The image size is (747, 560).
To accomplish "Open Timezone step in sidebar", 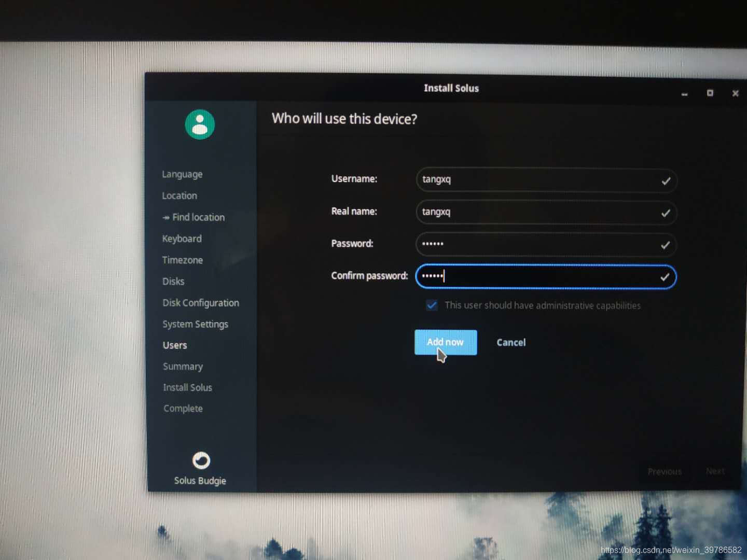I will 182,260.
